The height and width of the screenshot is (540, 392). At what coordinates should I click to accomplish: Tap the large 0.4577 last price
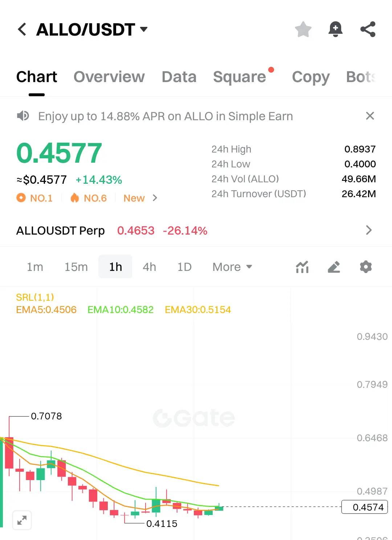[x=59, y=153]
